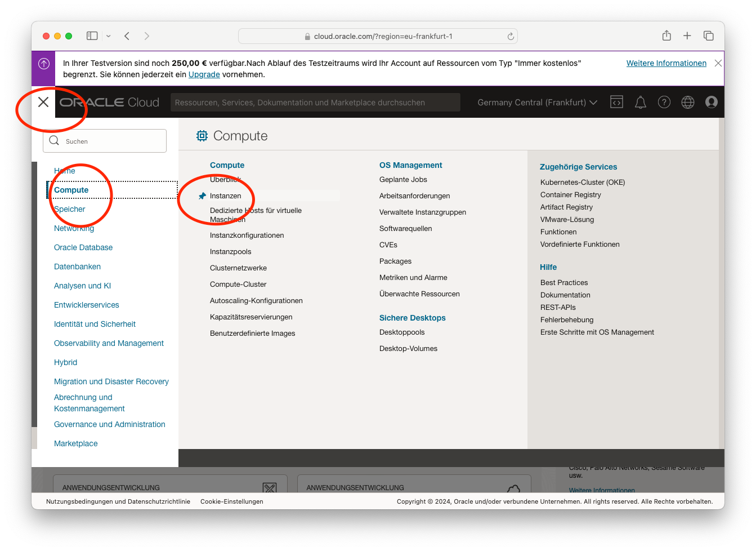The height and width of the screenshot is (551, 756).
Task: Open the notifications bell icon
Action: pos(640,102)
